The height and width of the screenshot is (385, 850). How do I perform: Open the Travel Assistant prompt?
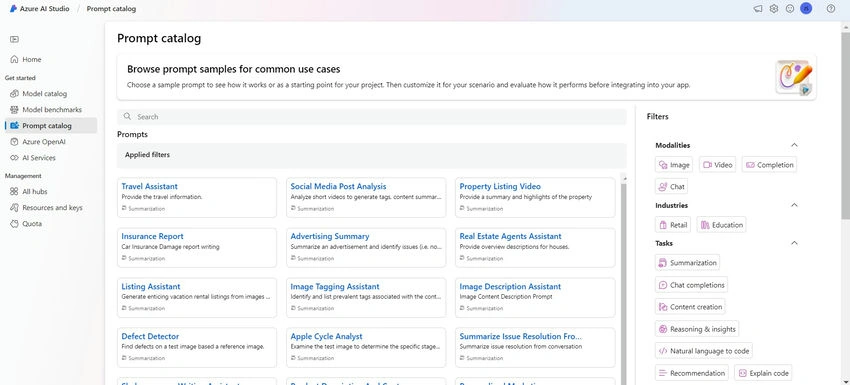coord(197,197)
